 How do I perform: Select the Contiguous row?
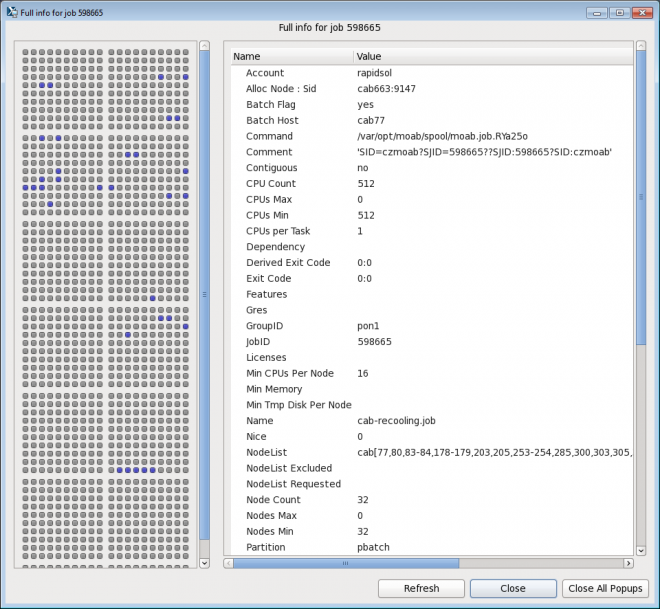(432, 168)
